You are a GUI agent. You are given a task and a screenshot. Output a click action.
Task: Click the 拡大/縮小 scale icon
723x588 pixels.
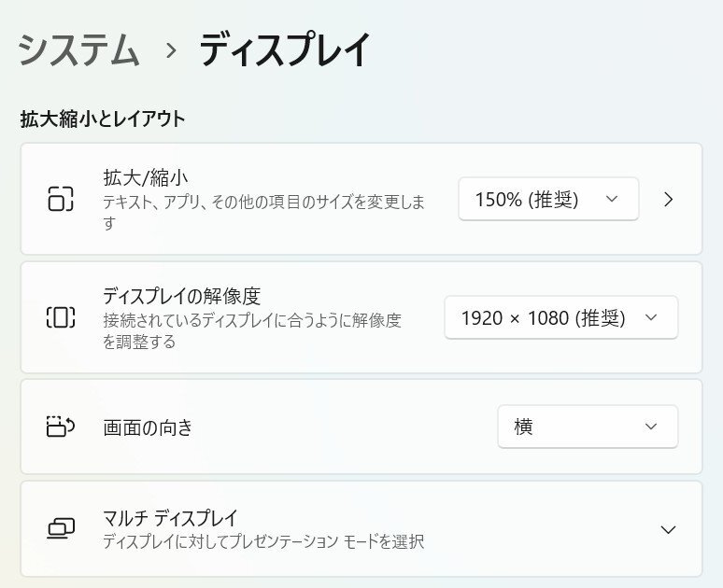click(61, 199)
